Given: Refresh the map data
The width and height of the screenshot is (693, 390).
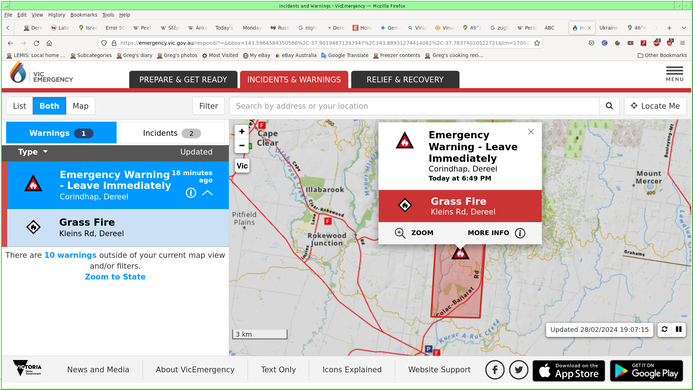Looking at the screenshot, I should 664,329.
